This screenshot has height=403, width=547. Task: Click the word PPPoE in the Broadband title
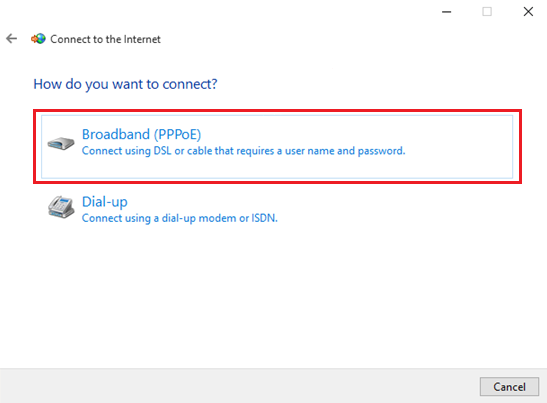click(x=179, y=134)
